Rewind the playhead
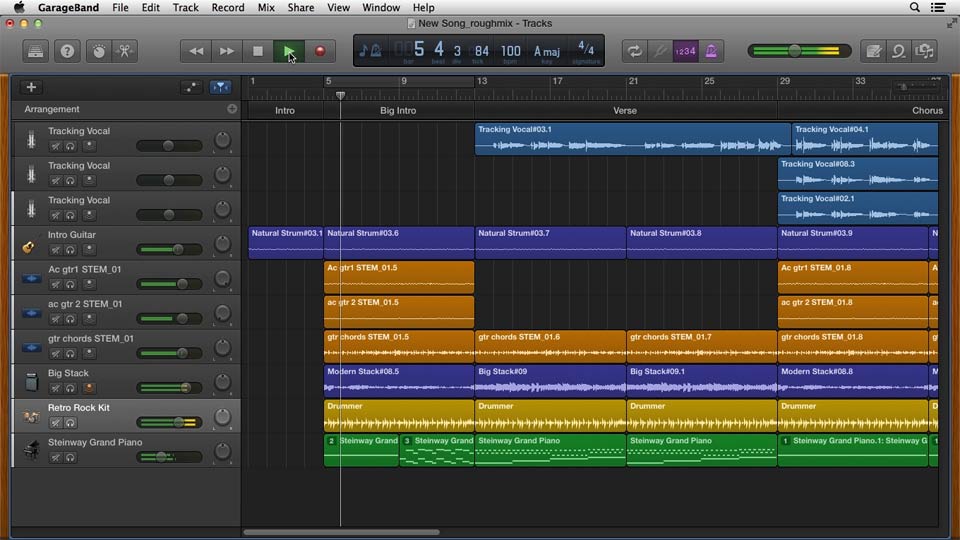Image resolution: width=960 pixels, height=540 pixels. pos(196,51)
